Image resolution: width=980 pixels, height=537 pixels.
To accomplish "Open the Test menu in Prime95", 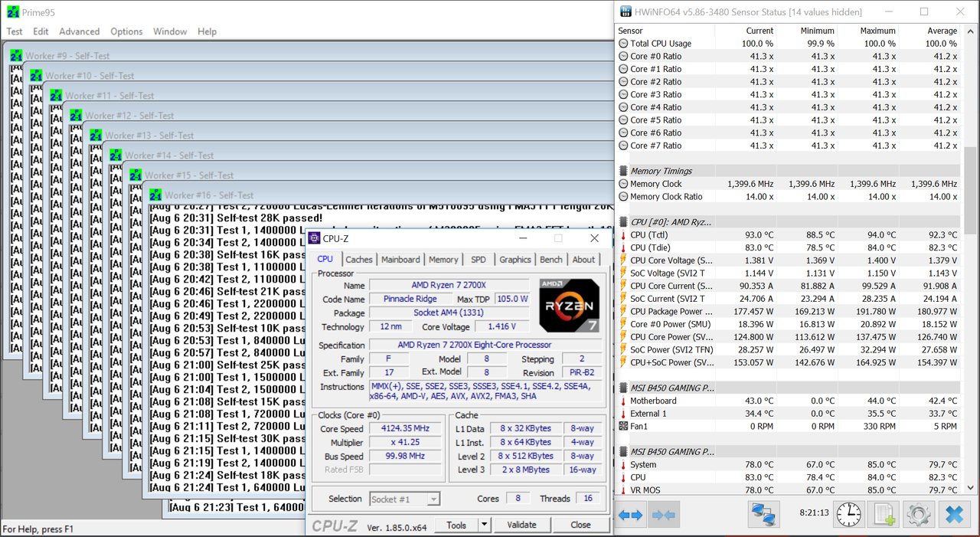I will tap(15, 31).
